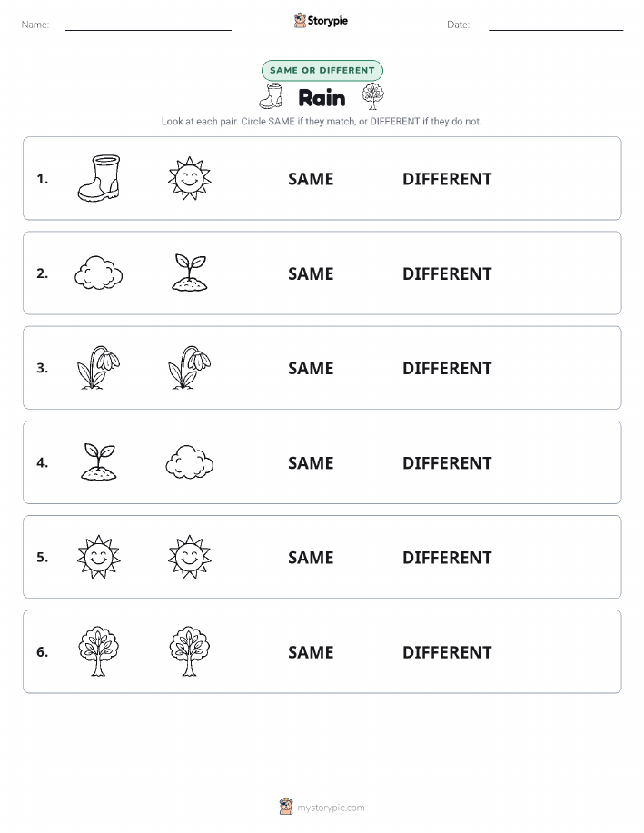644x833 pixels.
Task: Click the SAME OR DIFFERENT green badge
Action: coord(322,70)
